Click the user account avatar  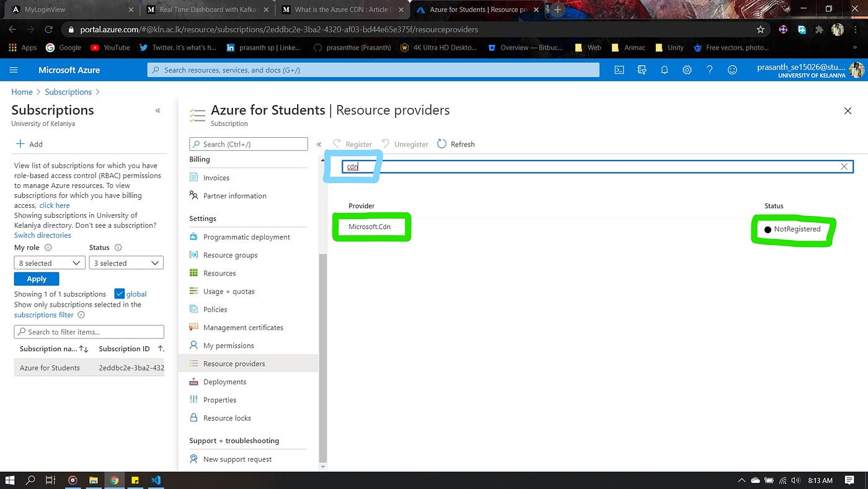(856, 70)
